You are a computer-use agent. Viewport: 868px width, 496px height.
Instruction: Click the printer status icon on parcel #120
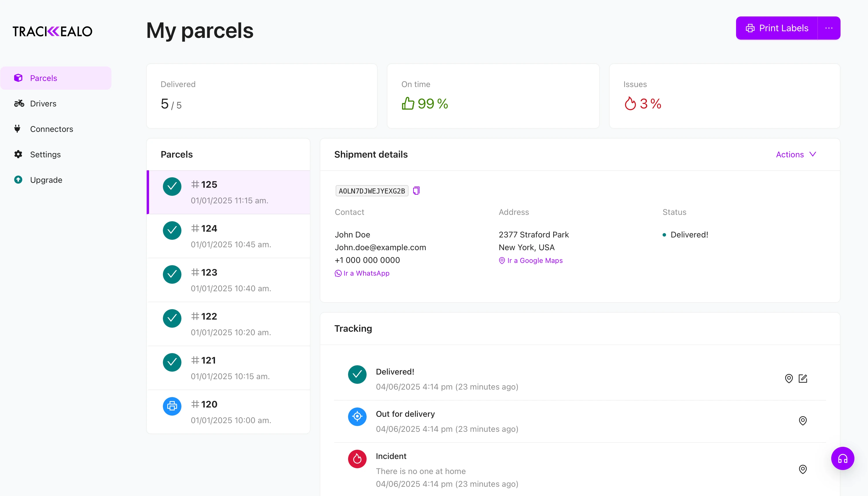172,406
